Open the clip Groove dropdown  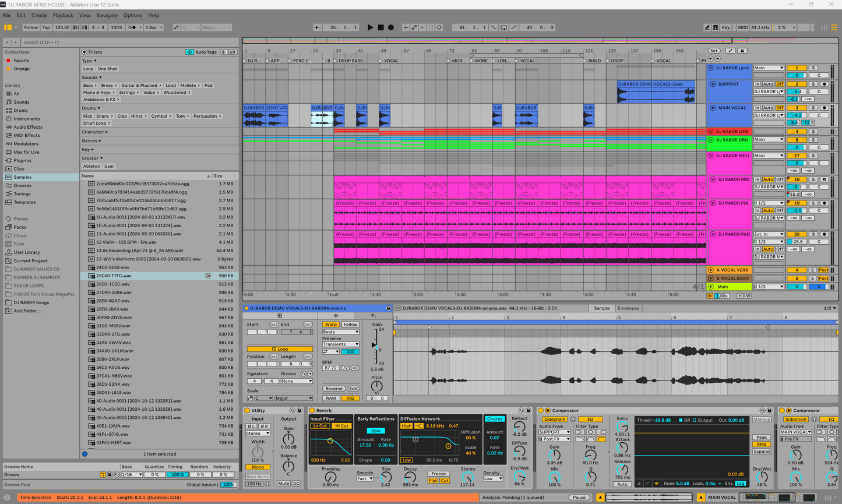(x=297, y=381)
